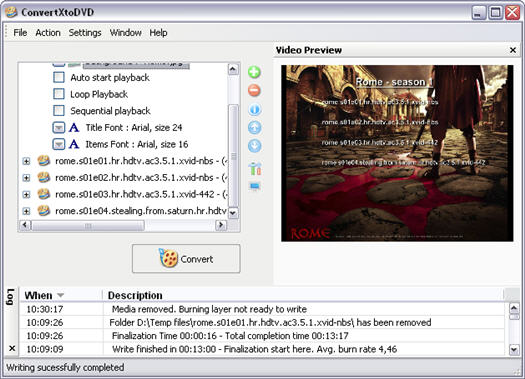Screen dimensions: 525x379
Task: Close the Video Preview panel
Action: tap(513, 50)
